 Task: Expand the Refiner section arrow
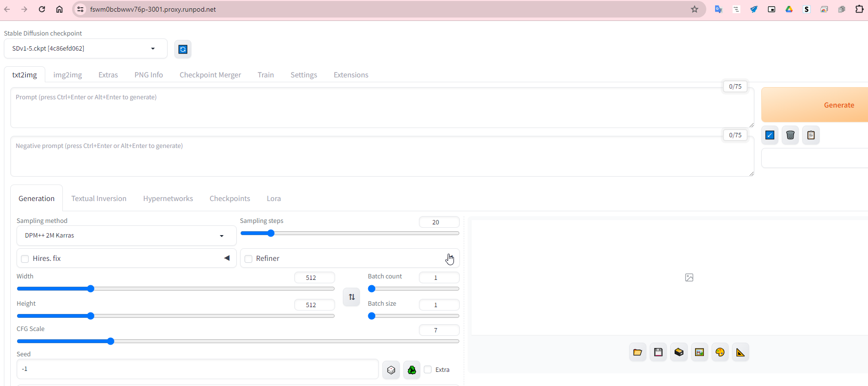click(x=449, y=258)
